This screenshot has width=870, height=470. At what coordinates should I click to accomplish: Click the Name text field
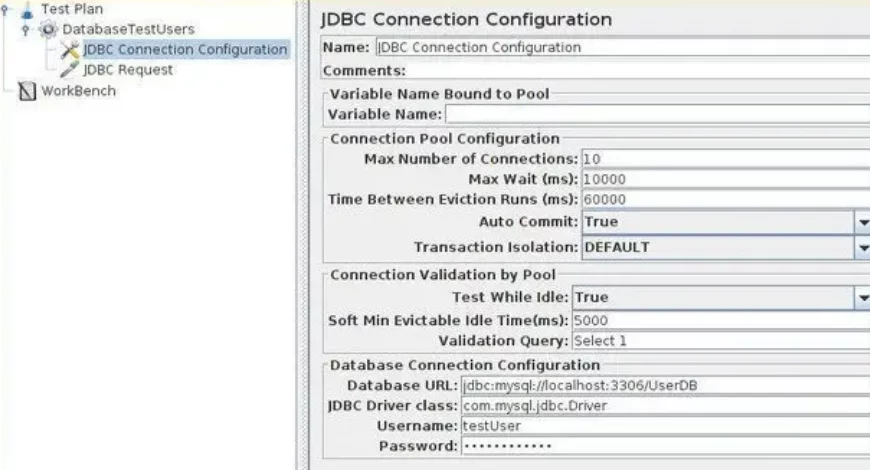coord(620,47)
